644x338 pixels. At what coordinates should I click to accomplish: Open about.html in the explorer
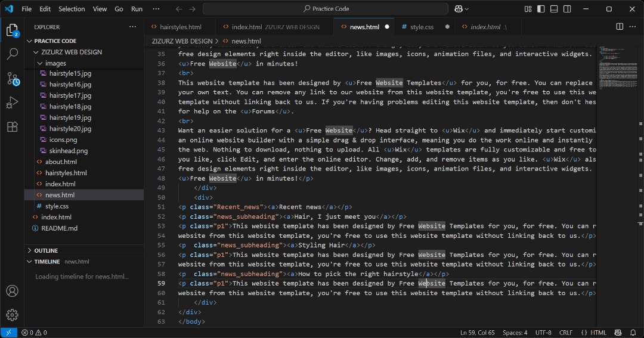pyautogui.click(x=61, y=162)
